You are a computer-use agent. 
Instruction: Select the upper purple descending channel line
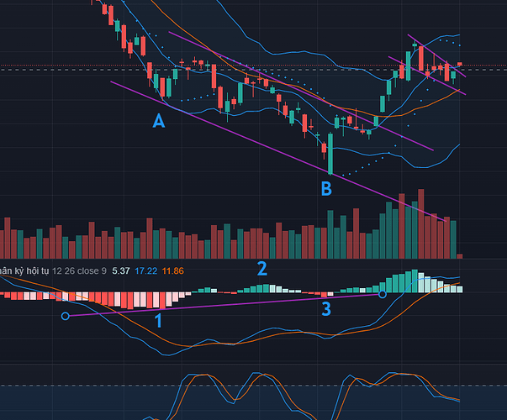[x=301, y=91]
